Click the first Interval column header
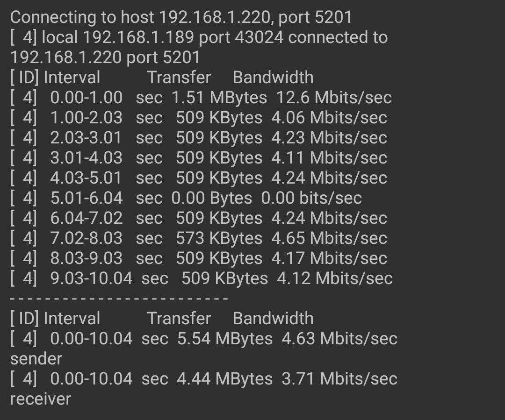The width and height of the screenshot is (505, 420). click(x=72, y=78)
